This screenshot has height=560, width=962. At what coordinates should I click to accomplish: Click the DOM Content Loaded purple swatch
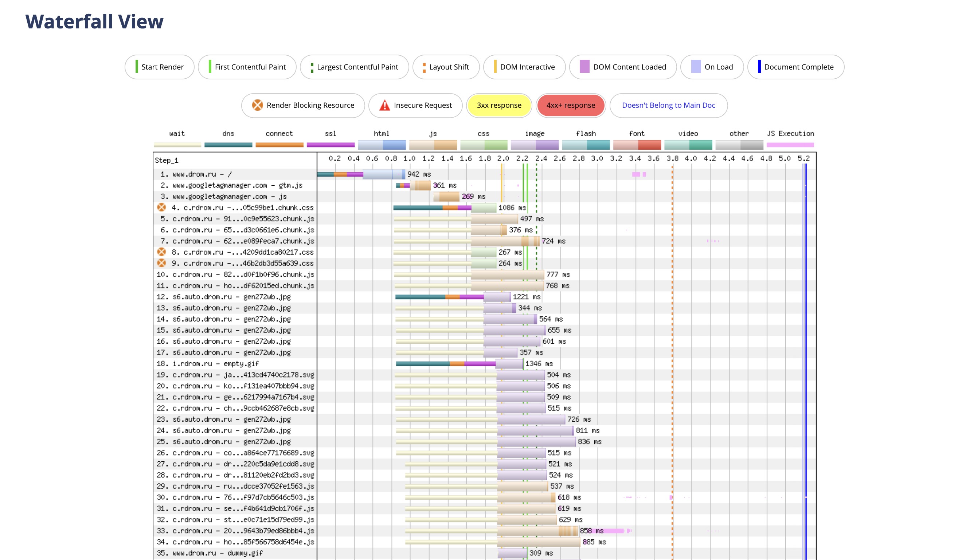pos(584,67)
